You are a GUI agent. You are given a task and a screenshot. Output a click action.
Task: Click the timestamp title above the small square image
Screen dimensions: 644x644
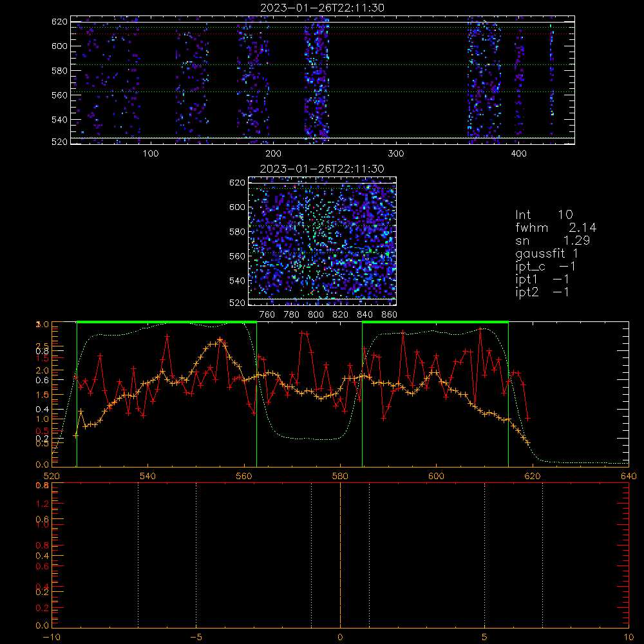[323, 169]
